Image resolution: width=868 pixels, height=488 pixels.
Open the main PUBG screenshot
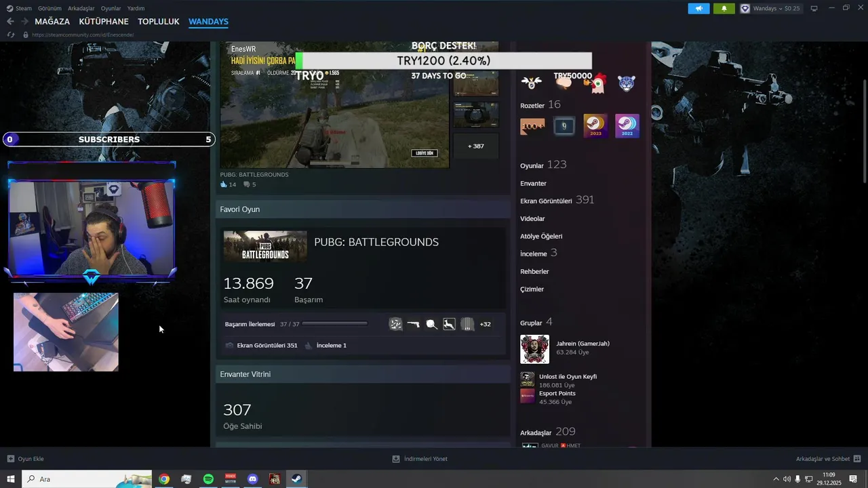334,104
